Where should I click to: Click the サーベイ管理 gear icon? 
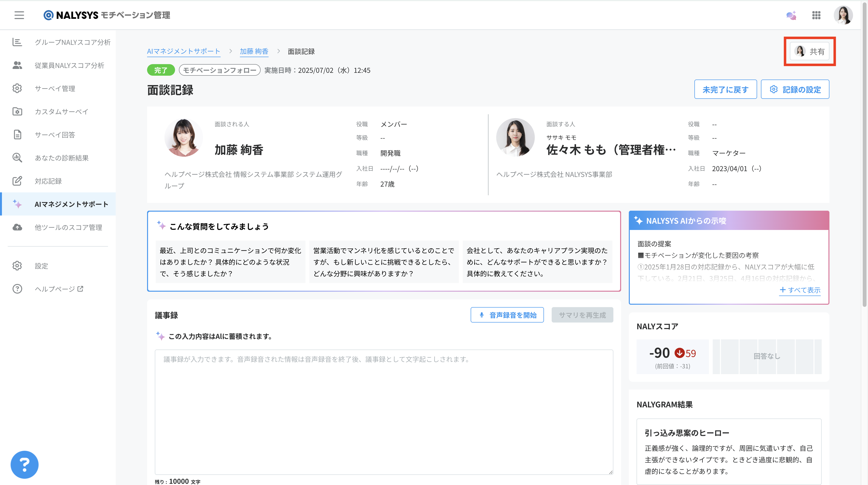pos(17,88)
